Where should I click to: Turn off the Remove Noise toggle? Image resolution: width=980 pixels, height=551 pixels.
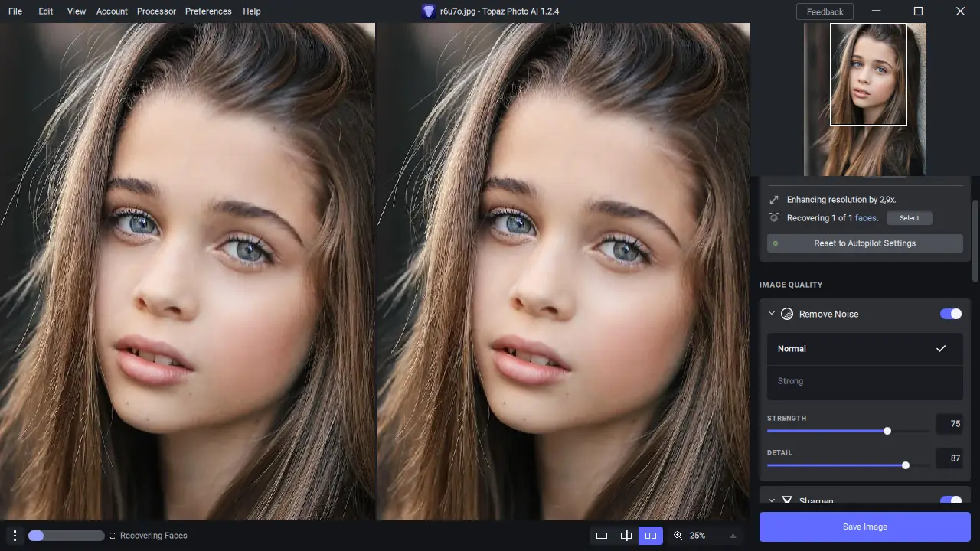coord(951,314)
